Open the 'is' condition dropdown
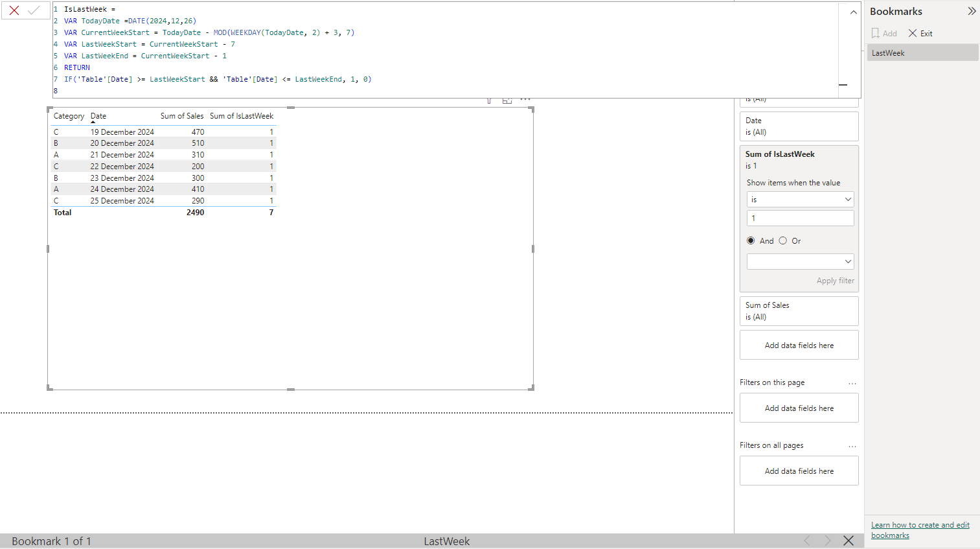The width and height of the screenshot is (980, 549). [800, 200]
